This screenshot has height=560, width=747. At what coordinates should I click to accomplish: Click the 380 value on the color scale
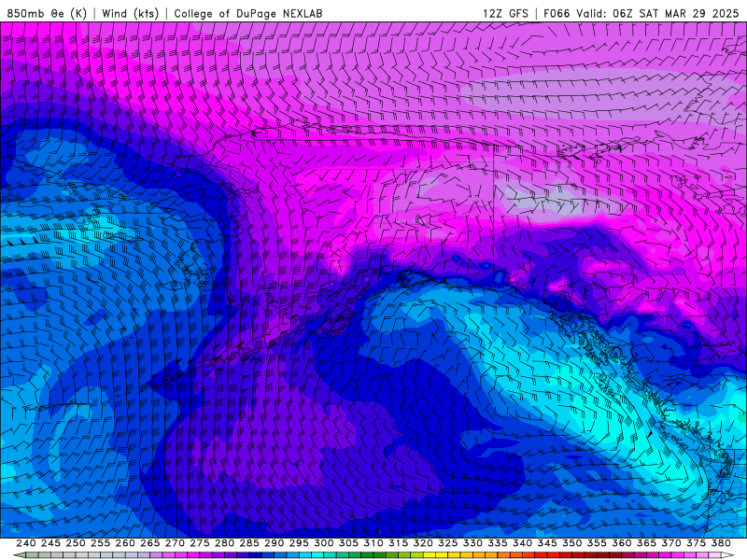[x=721, y=543]
